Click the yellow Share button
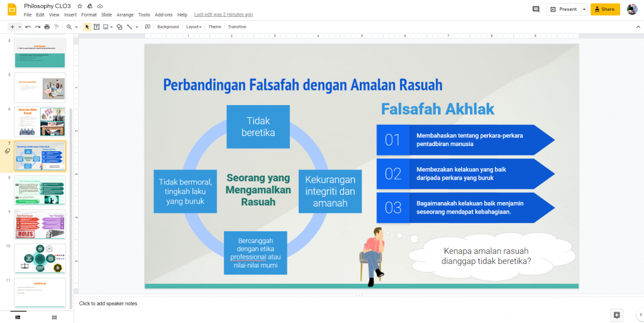Screen dimensions: 644x323 tap(605, 9)
